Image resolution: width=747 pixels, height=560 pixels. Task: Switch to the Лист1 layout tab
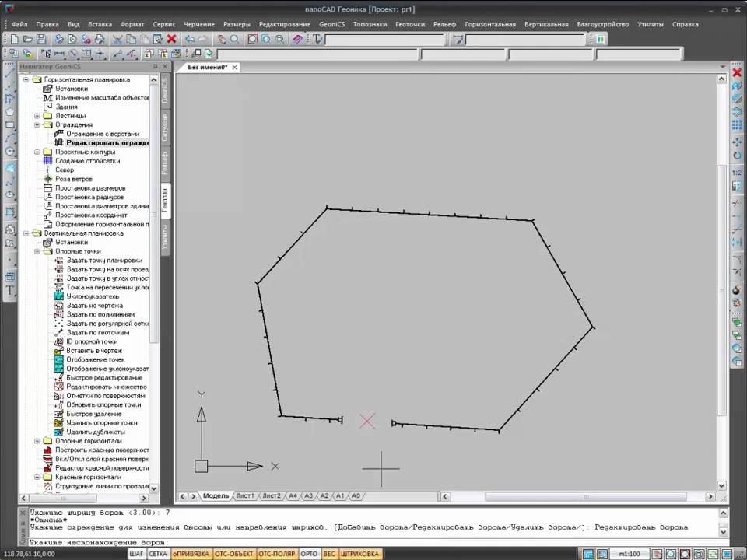(245, 495)
